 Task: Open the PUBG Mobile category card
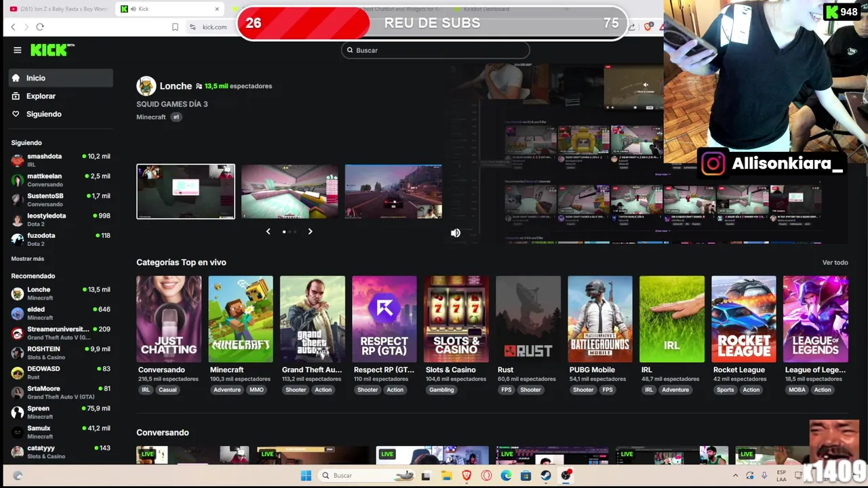600,319
